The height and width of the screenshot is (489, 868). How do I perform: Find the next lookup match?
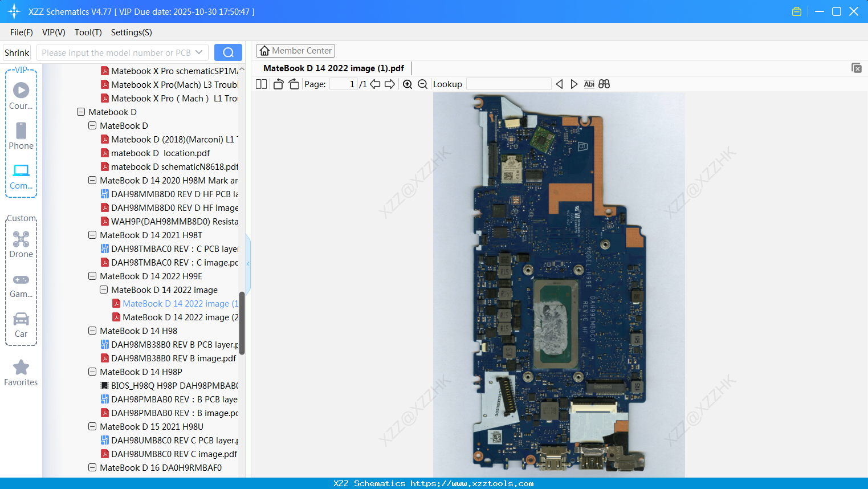[574, 84]
